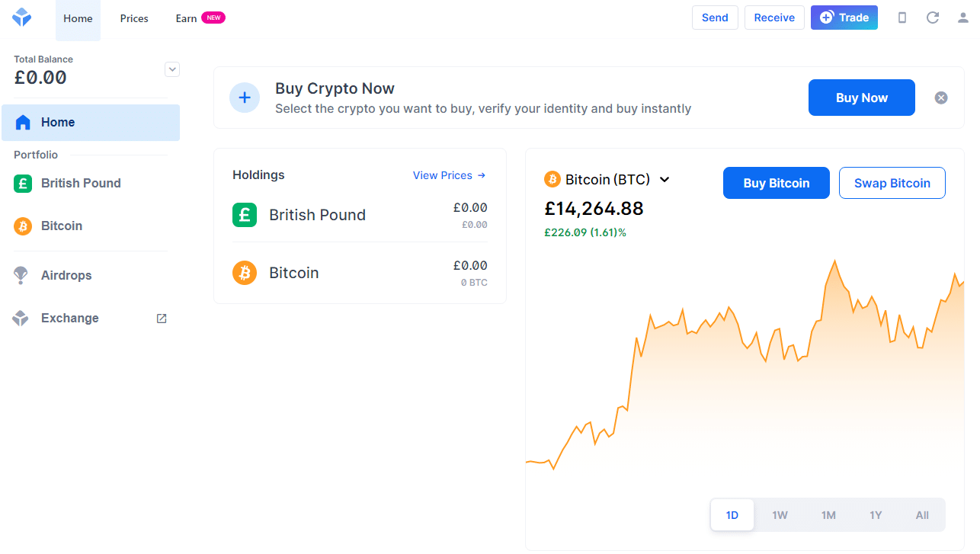Viewport: 980px width, 554px height.
Task: Click the Buy Bitcoin button
Action: coord(777,183)
